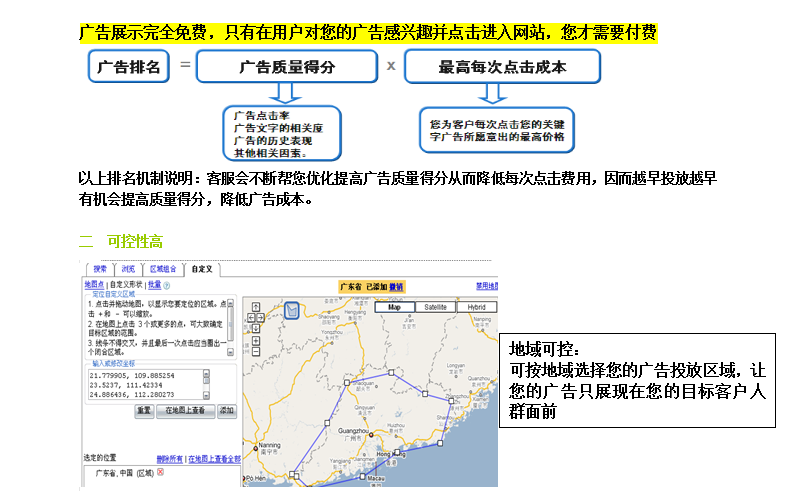785x499 pixels.
Task: Switch map to Satellite view
Action: (x=435, y=307)
